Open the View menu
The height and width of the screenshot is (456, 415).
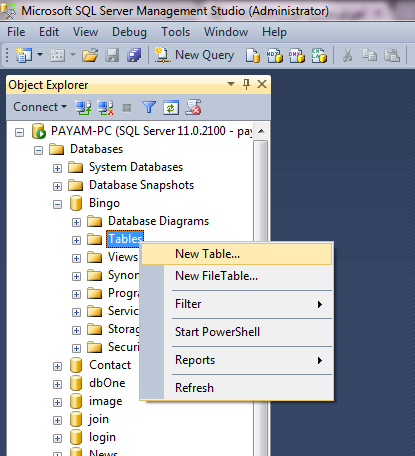(85, 32)
